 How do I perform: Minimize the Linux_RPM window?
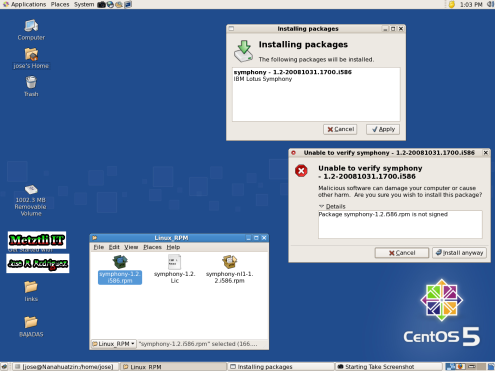tap(248, 238)
